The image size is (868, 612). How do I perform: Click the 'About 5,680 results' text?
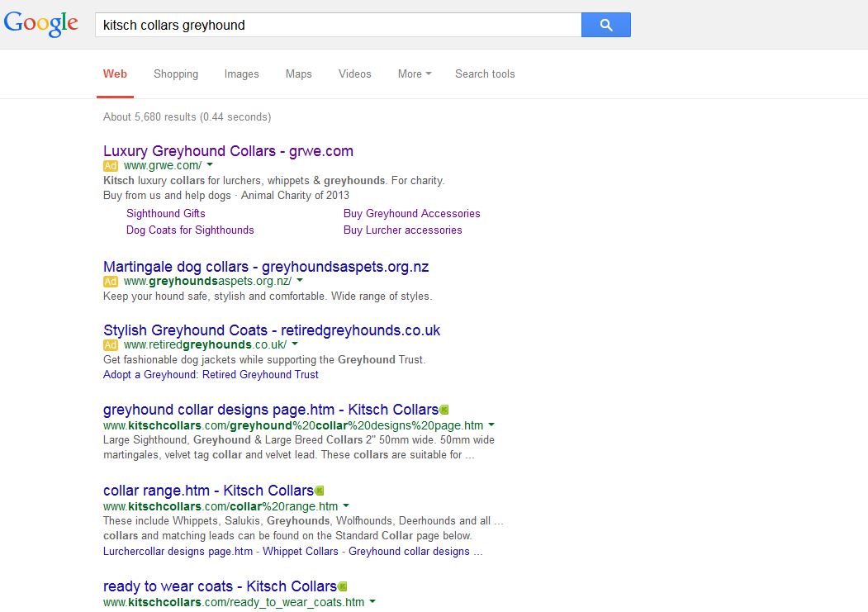point(187,116)
